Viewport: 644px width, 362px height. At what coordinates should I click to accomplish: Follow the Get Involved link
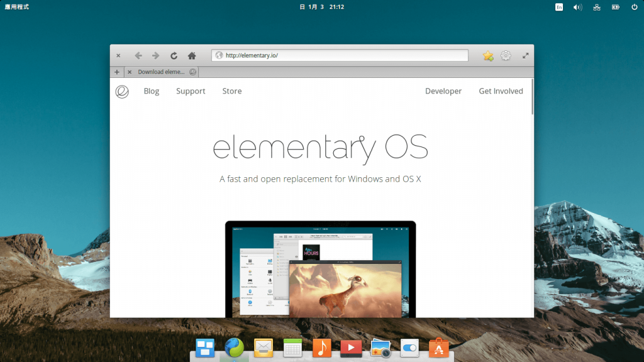tap(501, 91)
